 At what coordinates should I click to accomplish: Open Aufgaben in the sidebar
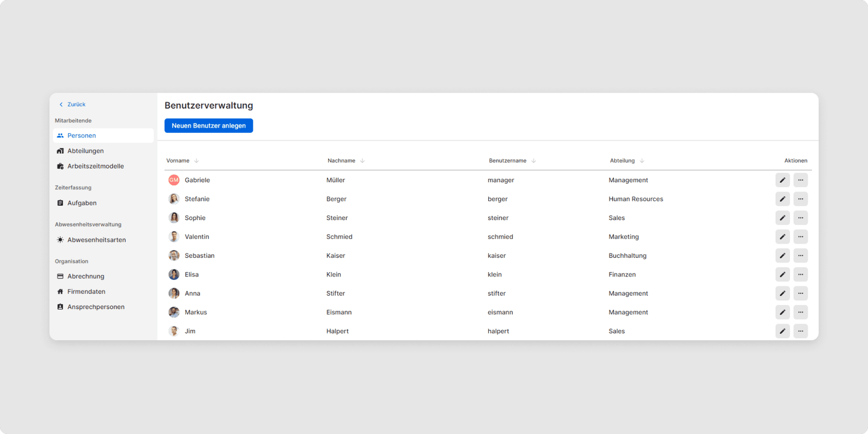tap(104, 203)
